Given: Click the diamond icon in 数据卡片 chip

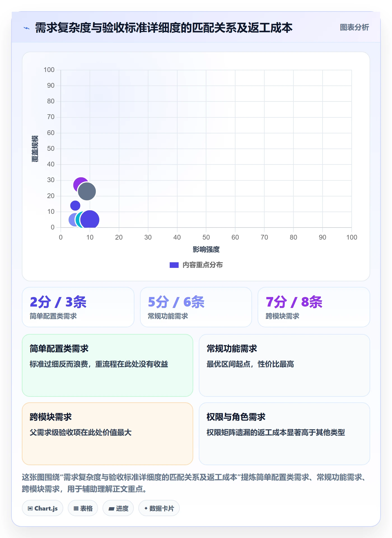Looking at the screenshot, I should tap(146, 508).
